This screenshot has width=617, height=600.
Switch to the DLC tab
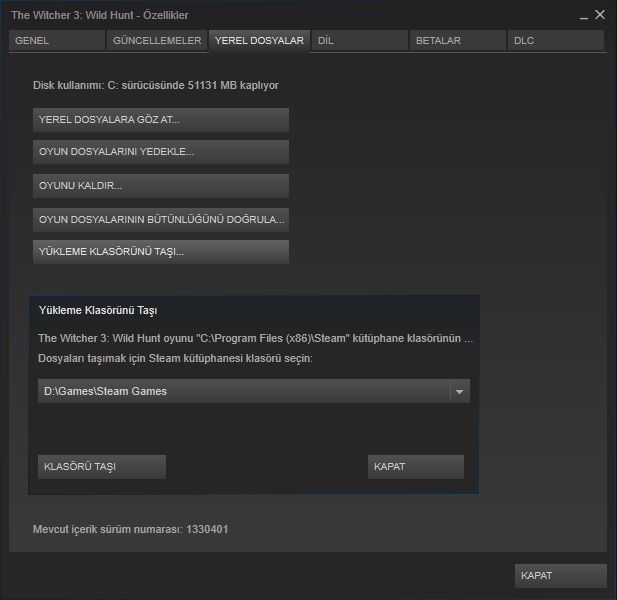pos(556,41)
